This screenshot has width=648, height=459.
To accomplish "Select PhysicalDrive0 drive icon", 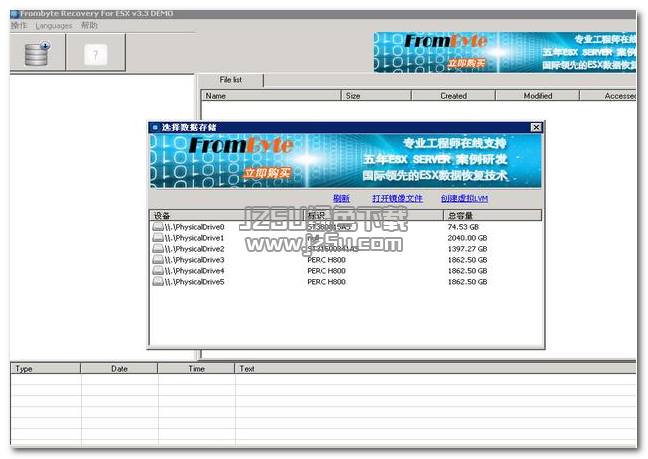I will tap(158, 226).
